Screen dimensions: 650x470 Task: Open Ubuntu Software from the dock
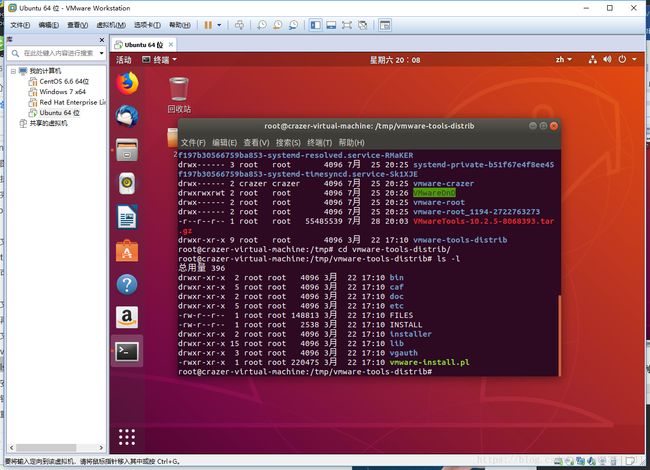(127, 251)
